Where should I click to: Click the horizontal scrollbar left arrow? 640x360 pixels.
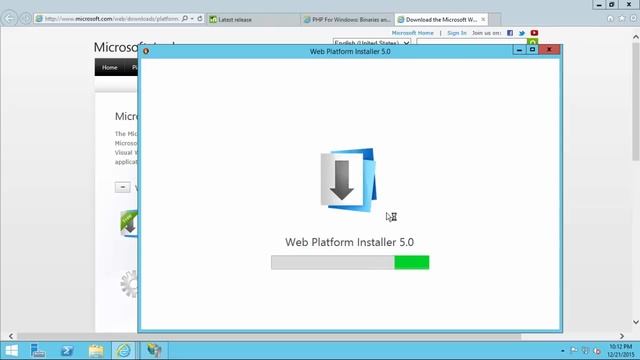tap(11, 336)
